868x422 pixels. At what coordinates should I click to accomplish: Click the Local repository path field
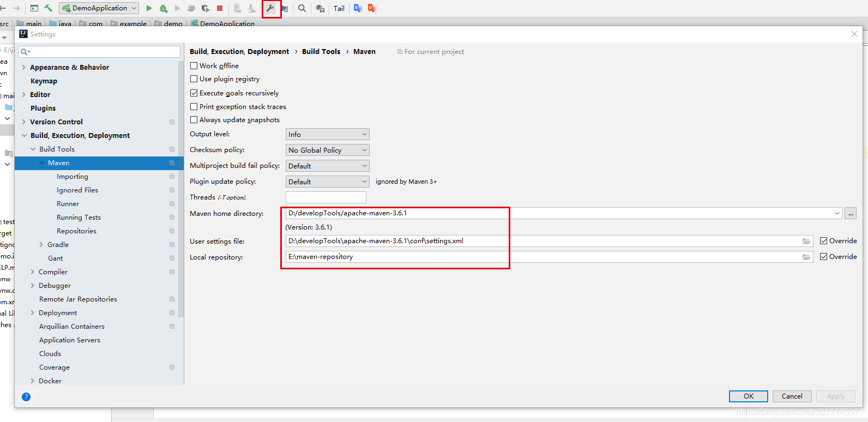[549, 257]
